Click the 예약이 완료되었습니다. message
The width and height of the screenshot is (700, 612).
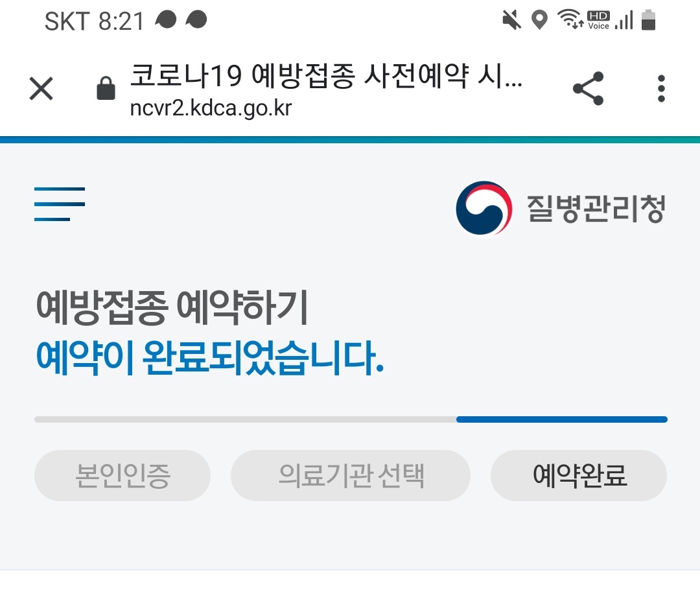[x=210, y=357]
